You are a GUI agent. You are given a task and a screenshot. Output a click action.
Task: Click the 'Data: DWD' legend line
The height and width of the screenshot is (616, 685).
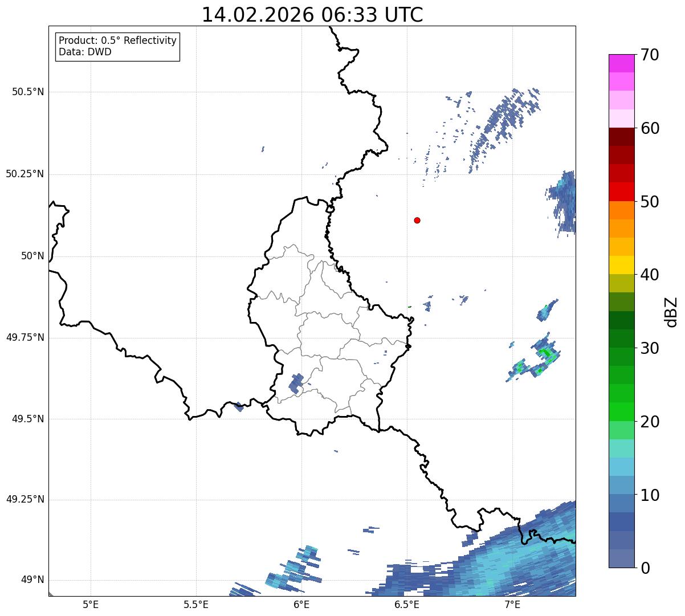click(x=85, y=52)
